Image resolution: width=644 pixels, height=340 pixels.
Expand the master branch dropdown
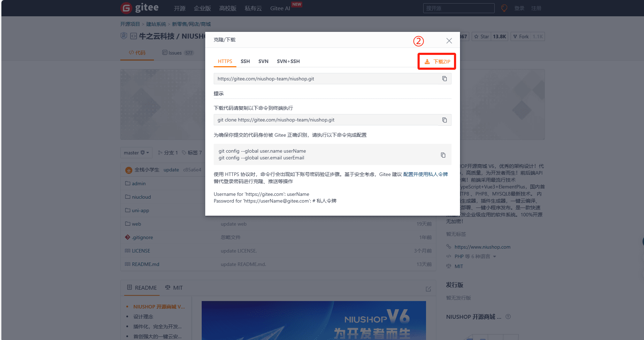[136, 153]
